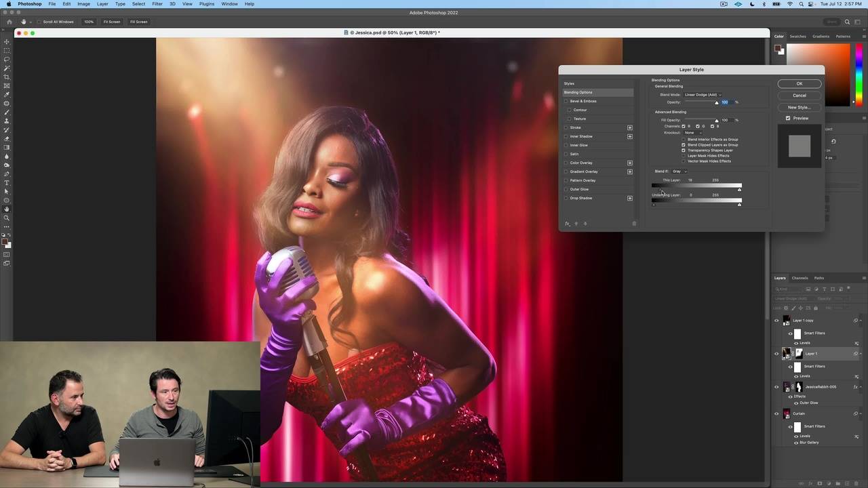The height and width of the screenshot is (488, 868).
Task: Open the Layers panel menu
Action: click(x=864, y=278)
